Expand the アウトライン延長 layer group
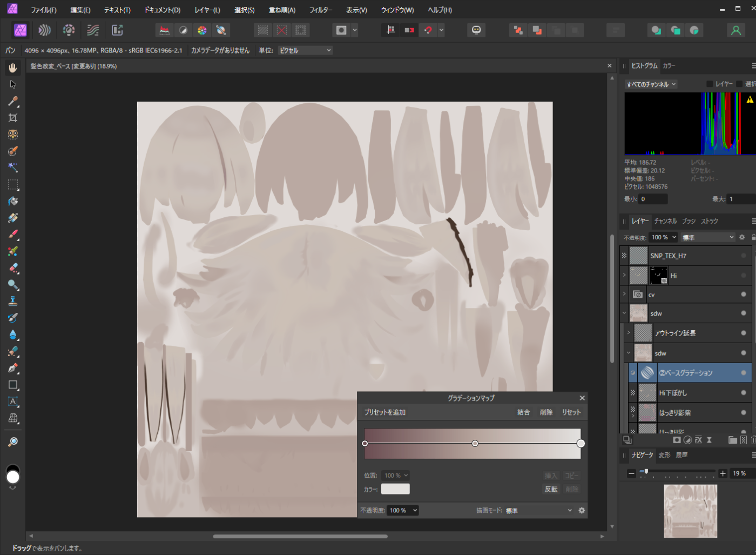 tap(629, 333)
